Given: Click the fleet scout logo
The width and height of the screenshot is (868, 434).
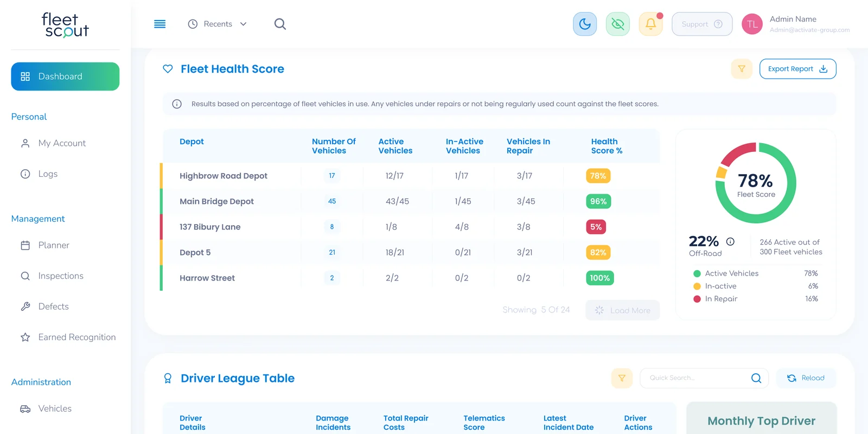Looking at the screenshot, I should click(65, 25).
